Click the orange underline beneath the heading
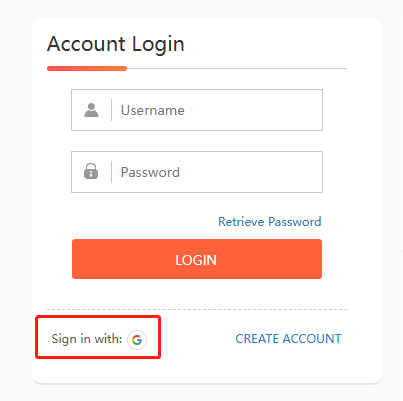403x401 pixels. (x=87, y=68)
